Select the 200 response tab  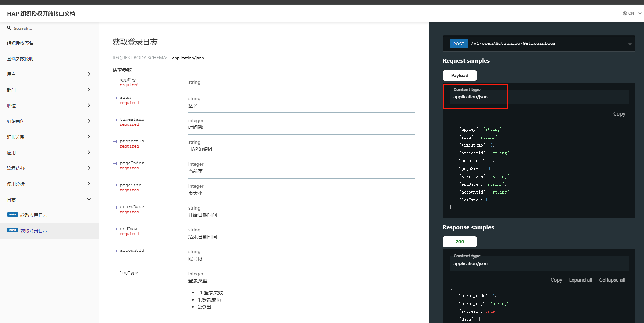pos(459,242)
